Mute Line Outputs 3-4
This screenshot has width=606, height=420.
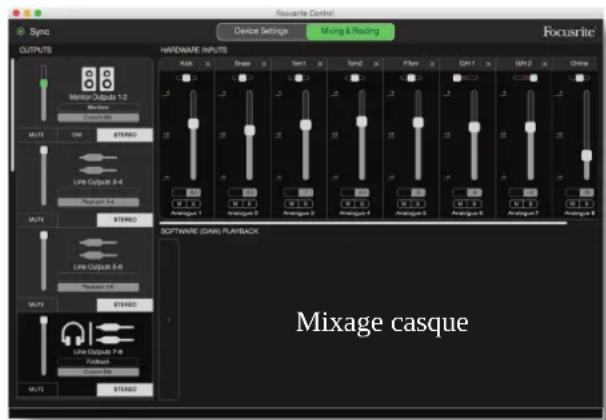tap(37, 220)
